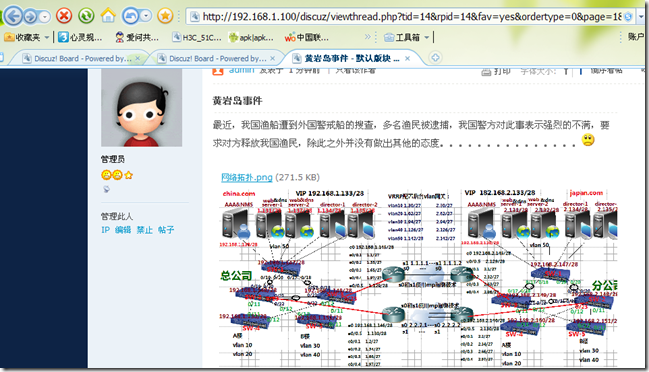649x372 pixels.
Task: Open a new tab with the plus button
Action: click(435, 58)
